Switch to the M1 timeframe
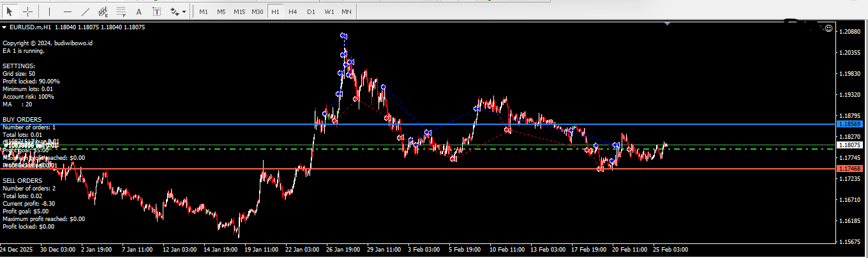 [x=203, y=11]
